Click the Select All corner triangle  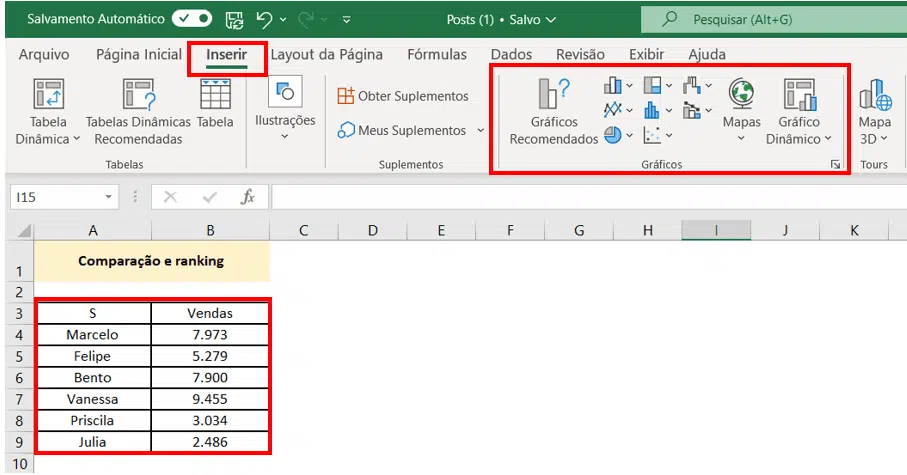pos(24,231)
